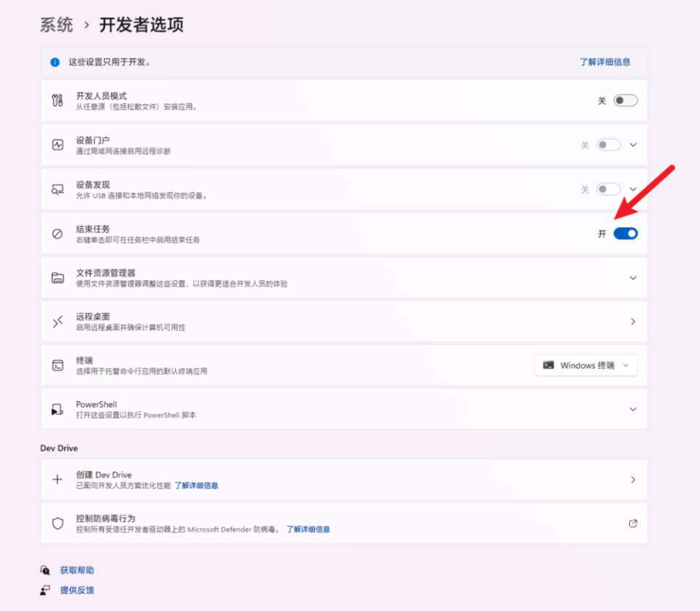700x611 pixels.
Task: Click the 设备发现 USB discovery icon
Action: point(58,188)
